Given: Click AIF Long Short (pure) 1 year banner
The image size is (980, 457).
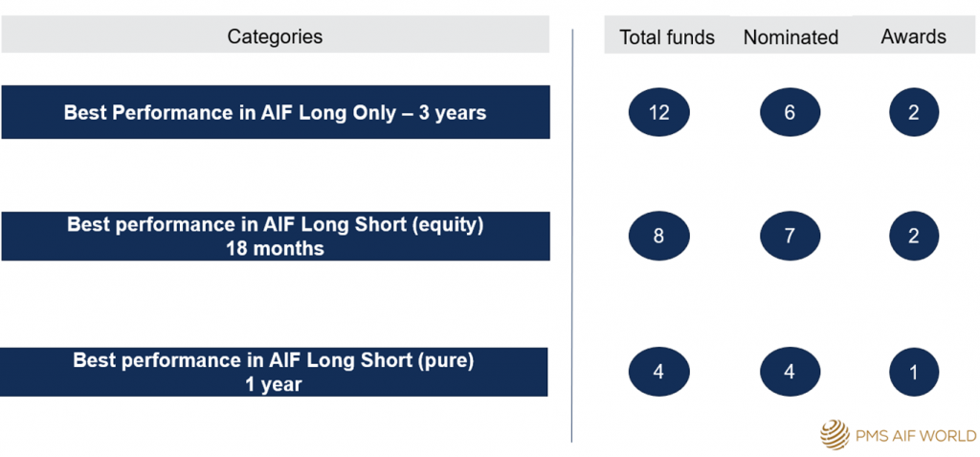Looking at the screenshot, I should coord(275,372).
